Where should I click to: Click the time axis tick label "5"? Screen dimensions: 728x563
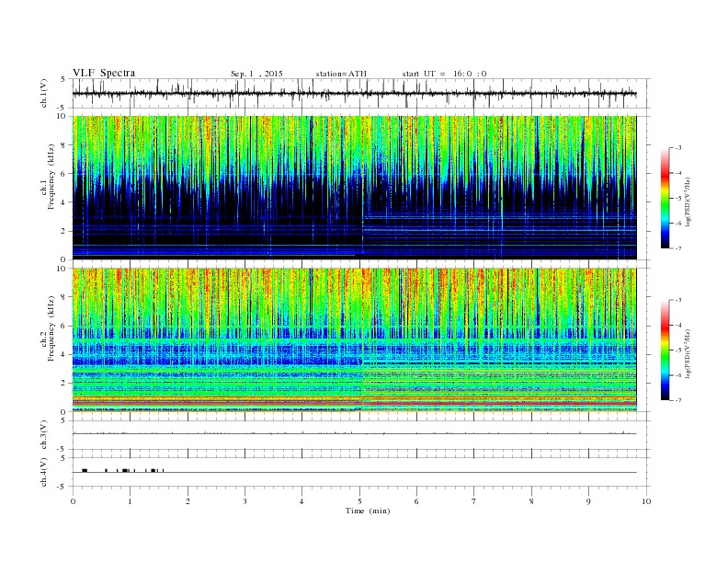pyautogui.click(x=359, y=501)
